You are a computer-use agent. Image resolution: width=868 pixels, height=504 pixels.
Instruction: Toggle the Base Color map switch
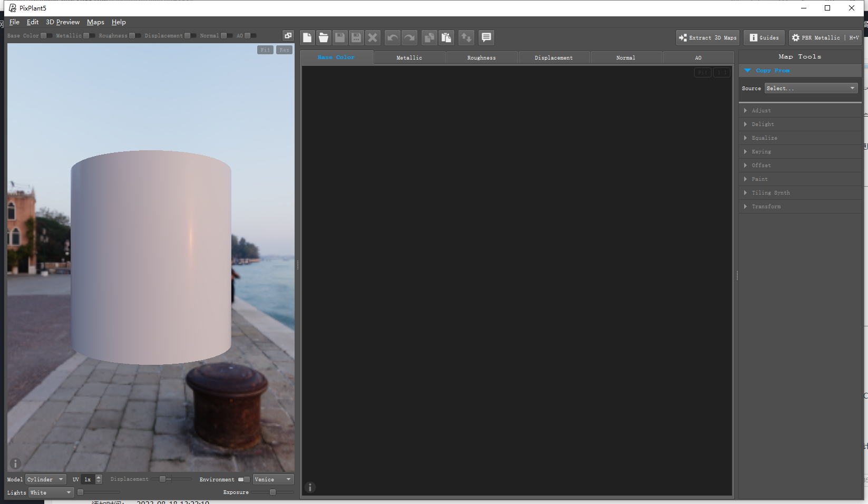pyautogui.click(x=46, y=35)
